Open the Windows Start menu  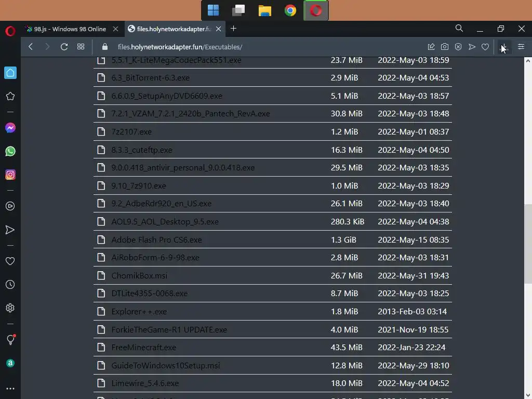coord(213,10)
